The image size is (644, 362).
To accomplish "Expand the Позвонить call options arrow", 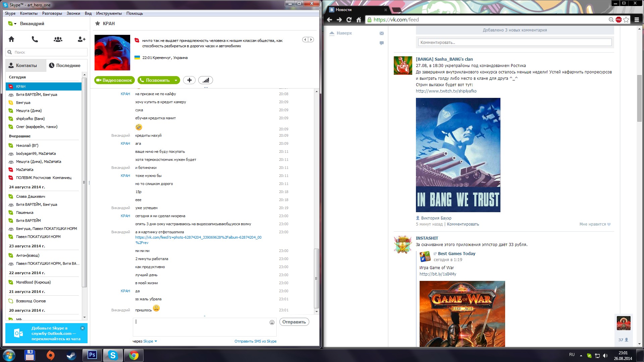I will pos(176,80).
